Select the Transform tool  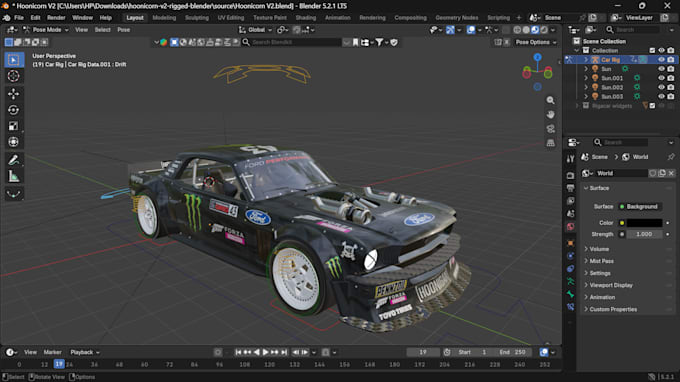click(x=13, y=142)
